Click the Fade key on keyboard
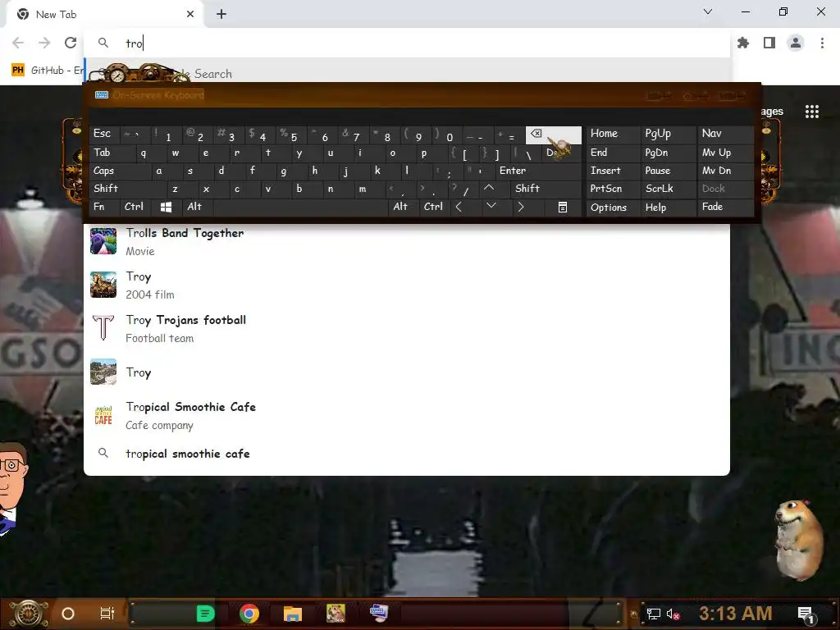This screenshot has width=840, height=630. click(x=724, y=206)
